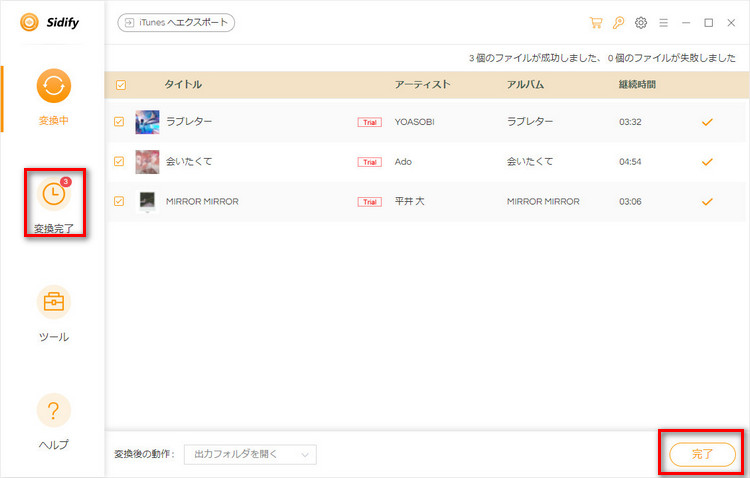Click the key registration icon
750x478 pixels.
[618, 22]
